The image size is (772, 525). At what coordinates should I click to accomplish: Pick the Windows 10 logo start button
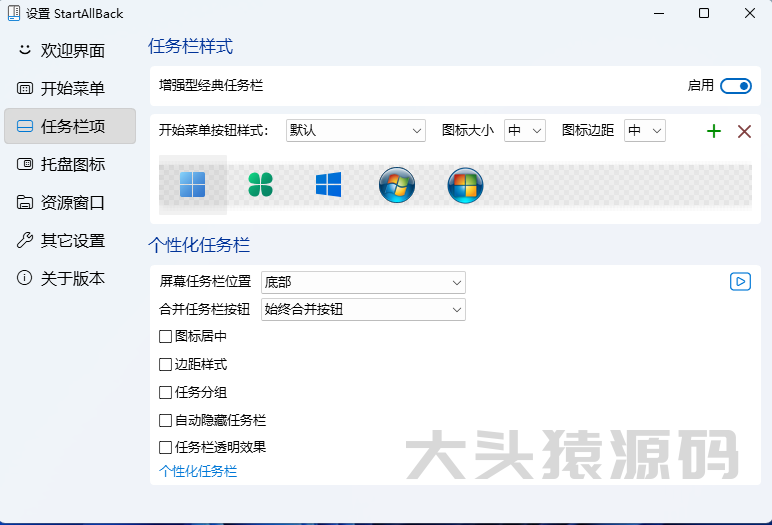pyautogui.click(x=328, y=185)
